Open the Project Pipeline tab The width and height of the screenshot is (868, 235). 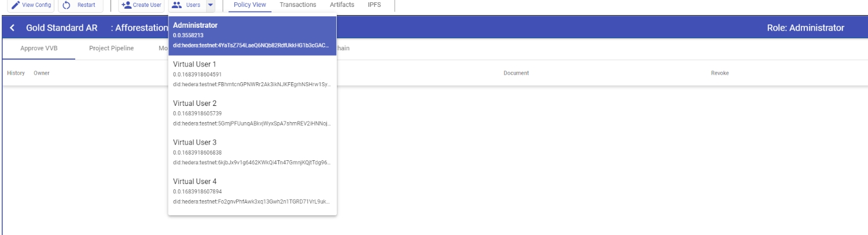[x=112, y=48]
